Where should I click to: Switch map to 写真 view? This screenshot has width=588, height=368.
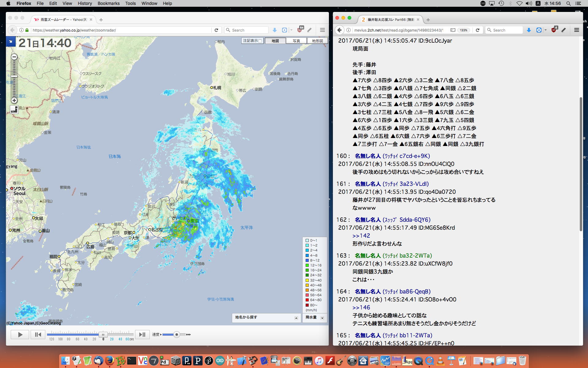click(296, 41)
